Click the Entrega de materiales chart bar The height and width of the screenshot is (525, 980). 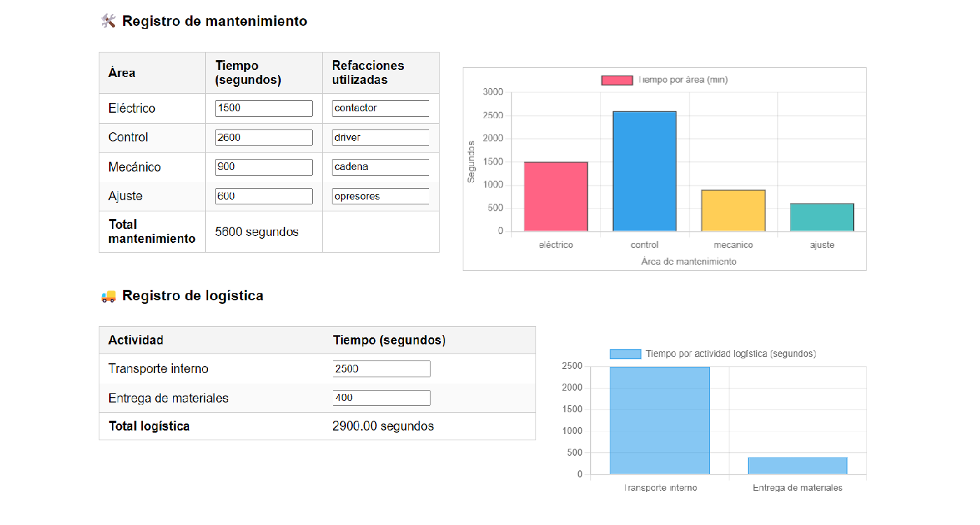(x=797, y=465)
